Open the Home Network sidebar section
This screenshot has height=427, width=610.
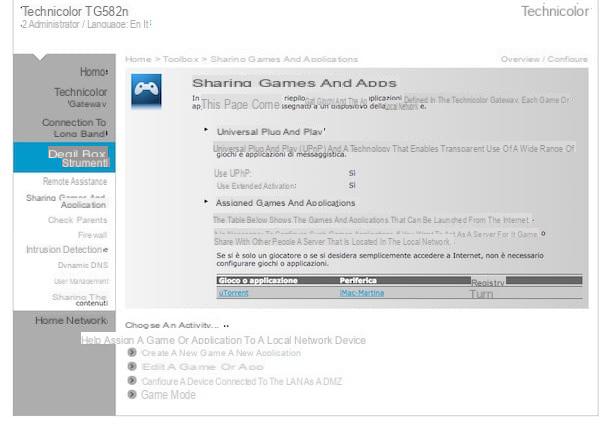tap(71, 321)
